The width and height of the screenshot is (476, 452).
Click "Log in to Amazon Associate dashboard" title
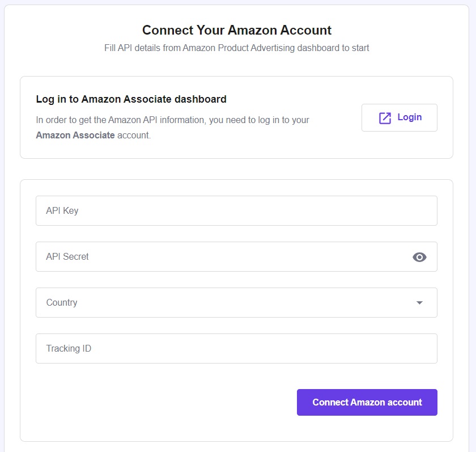tap(131, 99)
